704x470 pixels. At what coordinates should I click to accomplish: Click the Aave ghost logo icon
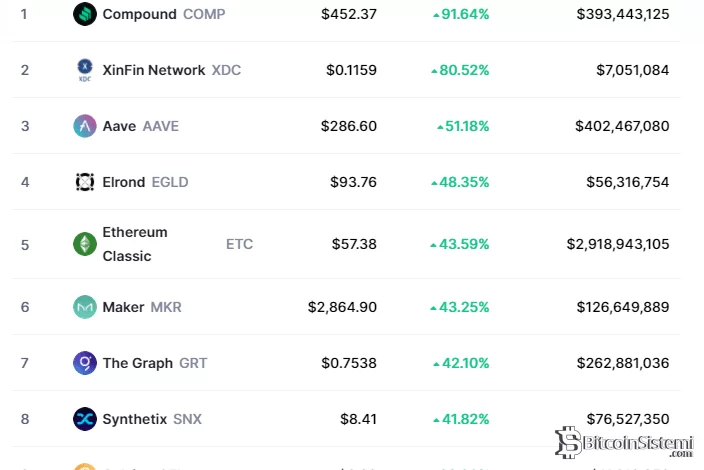pyautogui.click(x=85, y=126)
